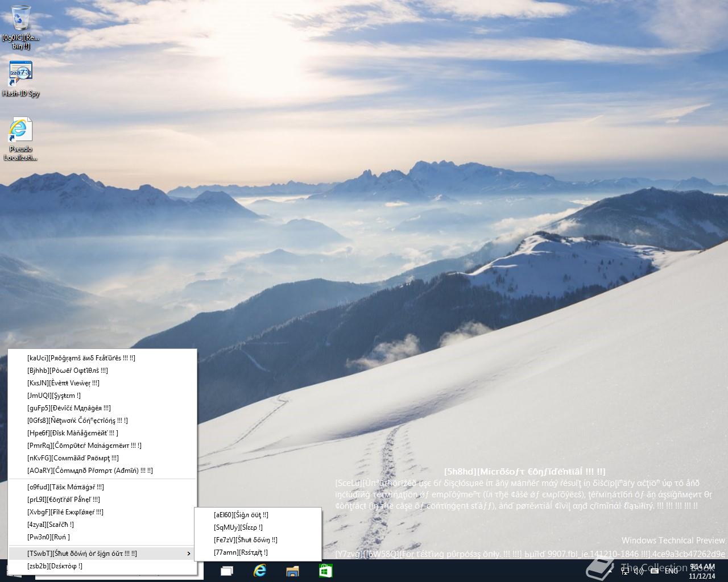This screenshot has height=582, width=728.
Task: Choose Power Options from the menu
Action: [x=102, y=371]
